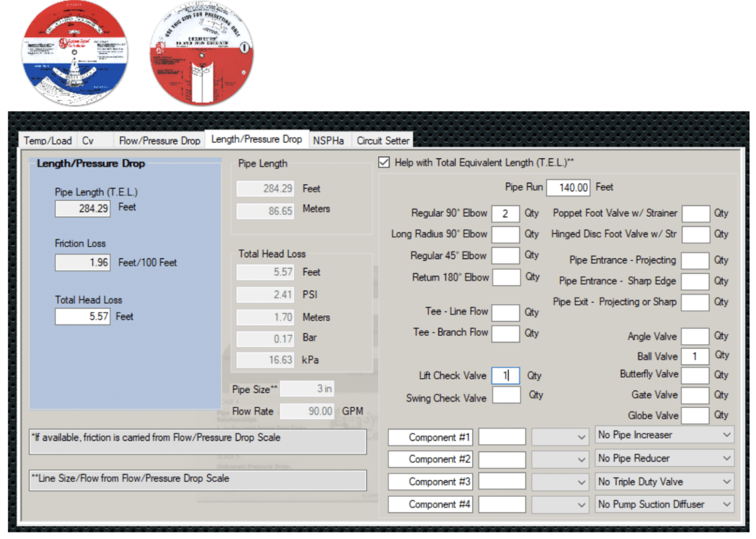Click the friction carried from Flow/Pressure Drop note
This screenshot has width=756, height=539.
click(198, 442)
